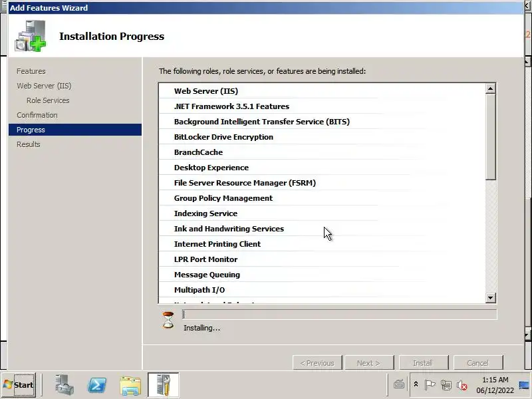Click the feature list scroll down arrow
The image size is (532, 399).
tap(490, 298)
